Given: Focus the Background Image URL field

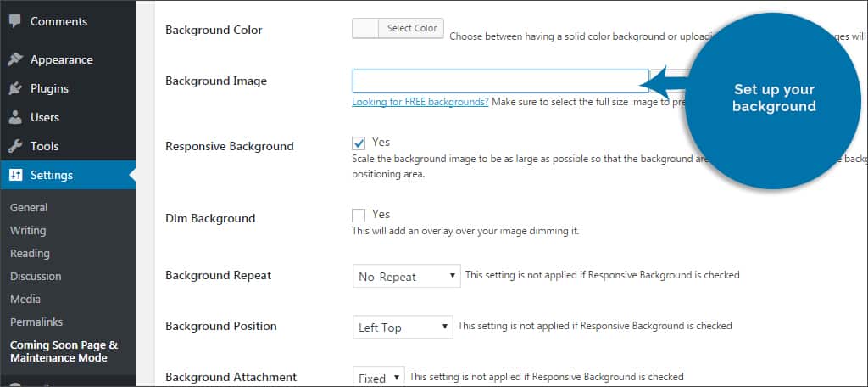Looking at the screenshot, I should pos(500,81).
